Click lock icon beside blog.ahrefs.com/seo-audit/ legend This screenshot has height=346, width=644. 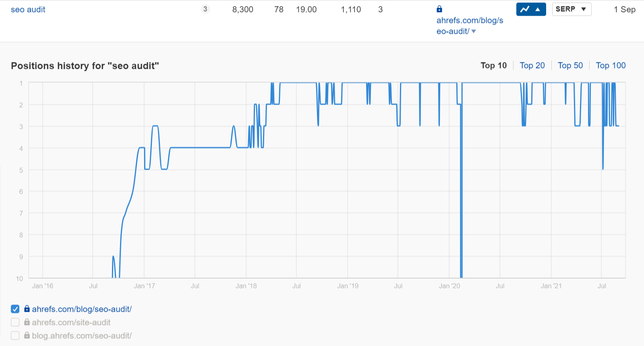pos(27,336)
